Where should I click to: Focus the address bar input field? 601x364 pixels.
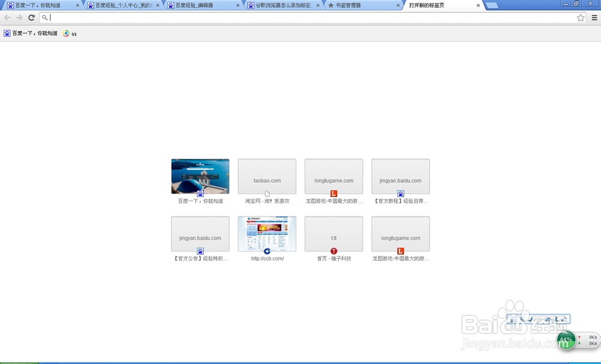(x=313, y=17)
